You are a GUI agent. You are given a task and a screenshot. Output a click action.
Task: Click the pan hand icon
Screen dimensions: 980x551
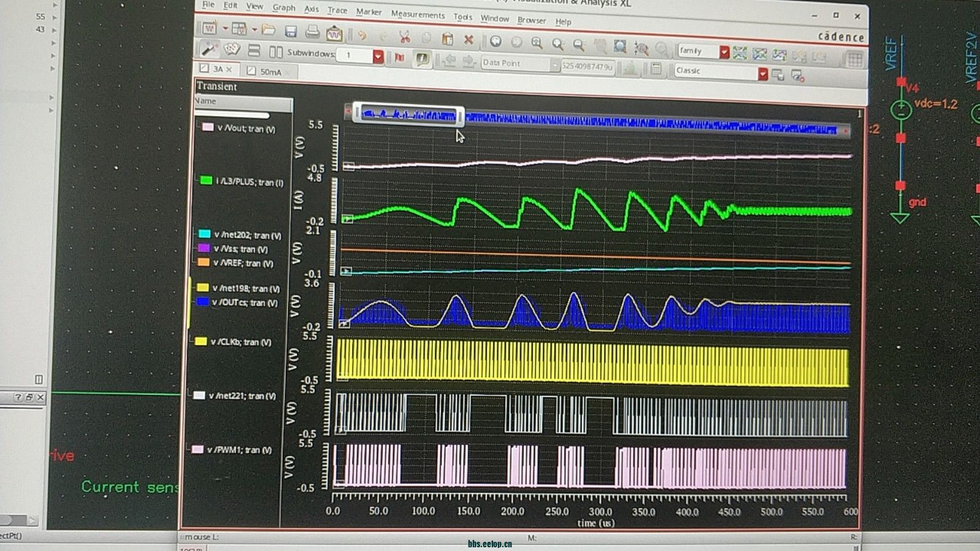pos(600,46)
